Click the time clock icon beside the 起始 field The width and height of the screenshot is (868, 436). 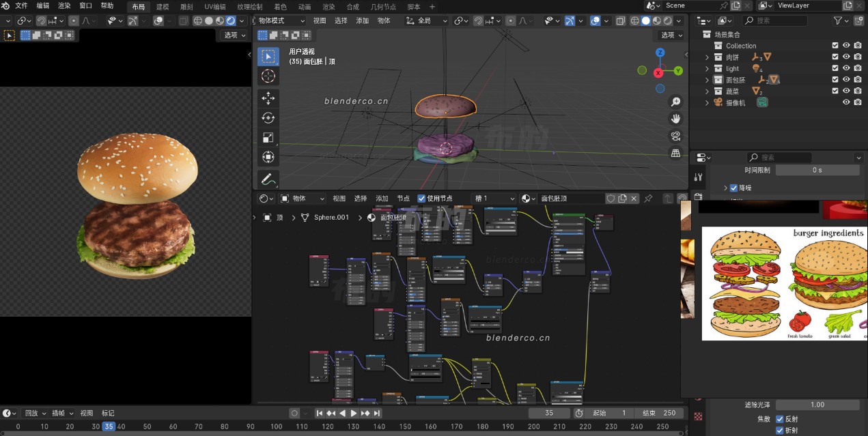pyautogui.click(x=578, y=413)
